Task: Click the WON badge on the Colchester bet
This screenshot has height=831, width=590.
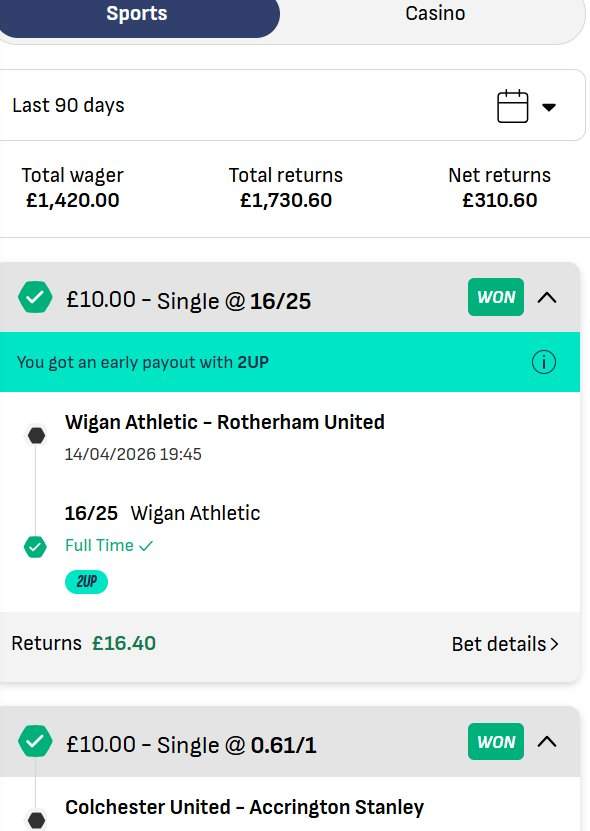Action: (x=495, y=742)
